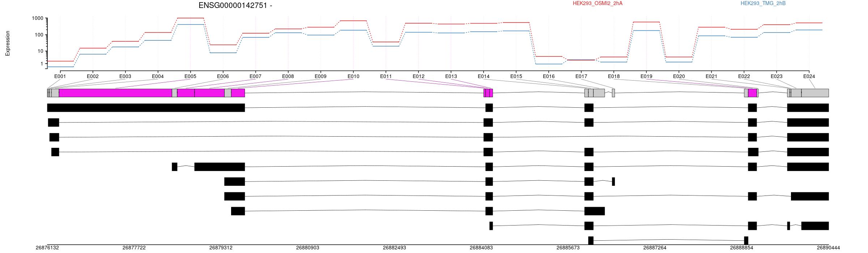The height and width of the screenshot is (253, 868).
Task: Click exon label E022
Action: coord(744,76)
